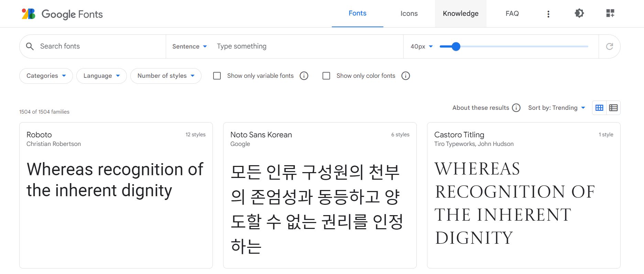Open the three-dot more options menu
Image resolution: width=644 pixels, height=274 pixels.
[x=548, y=14]
